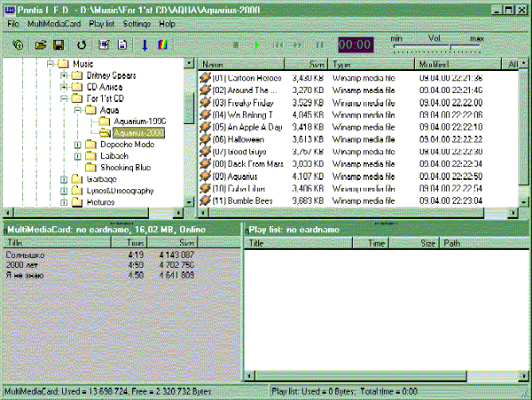Click the rainbow colored toolbar icon

[164, 43]
